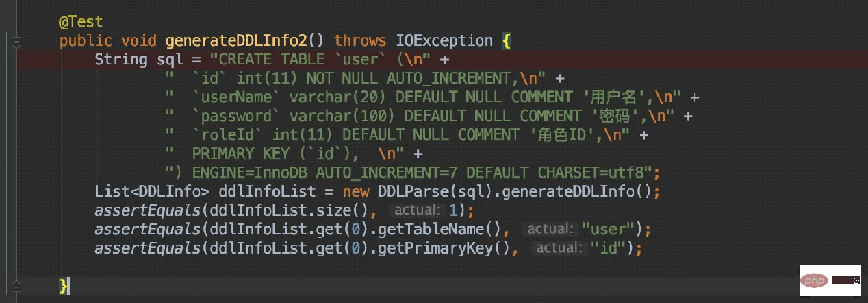Image resolution: width=868 pixels, height=303 pixels.
Task: Click the IOException type in throws clause
Action: click(x=443, y=41)
